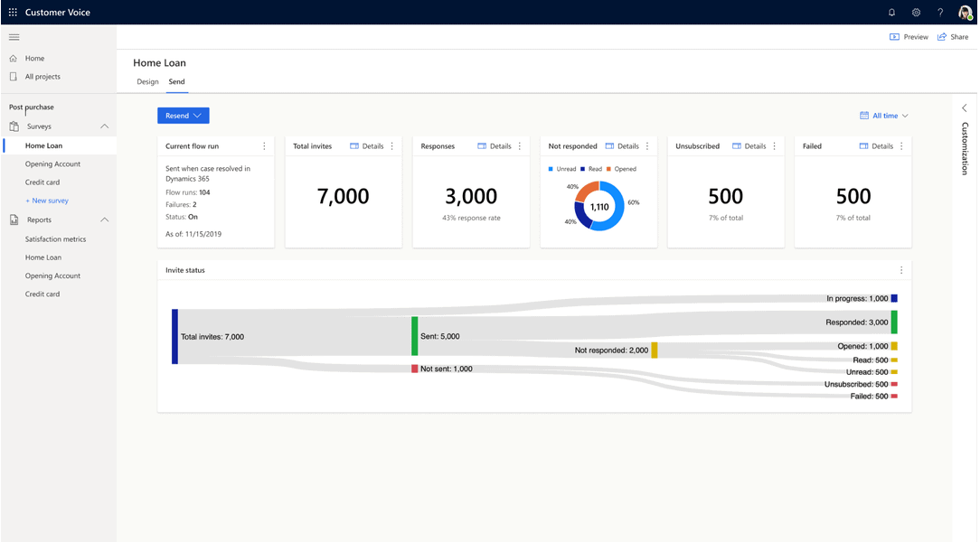Open Details on the Responses card
Screen dimensions: 980x542
492,145
